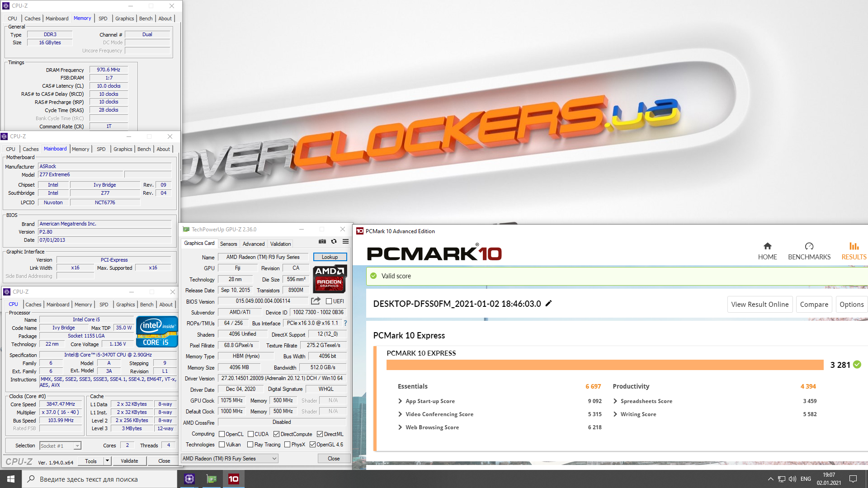This screenshot has width=868, height=488.
Task: Take a GPU-Z screenshot with the camera icon
Action: [322, 241]
